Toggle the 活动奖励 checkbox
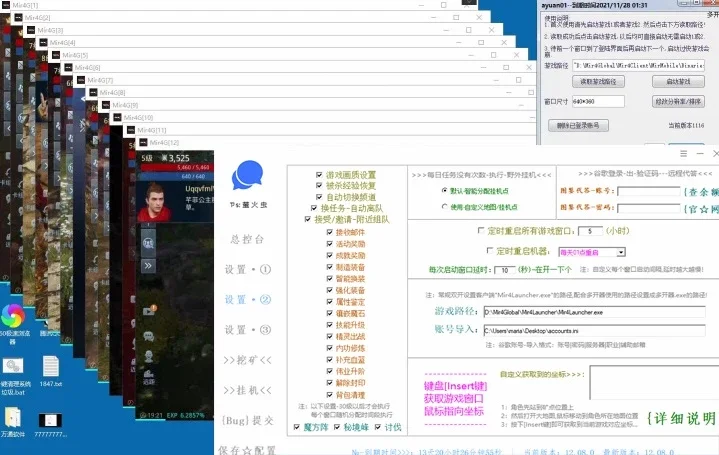Viewport: 719px width, 455px height. coord(329,244)
